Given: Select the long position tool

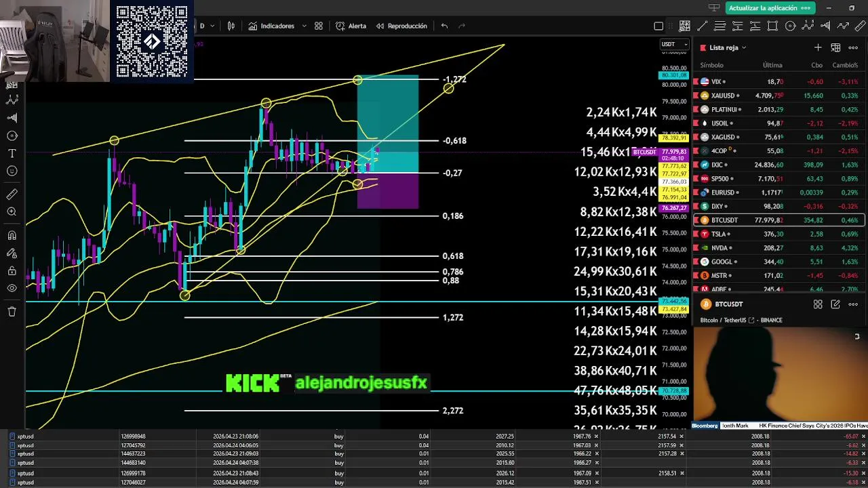Looking at the screenshot, I should 755,26.
